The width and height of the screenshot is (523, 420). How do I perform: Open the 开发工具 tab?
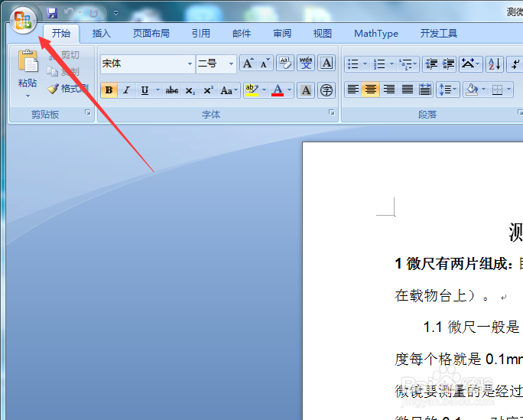click(x=439, y=34)
